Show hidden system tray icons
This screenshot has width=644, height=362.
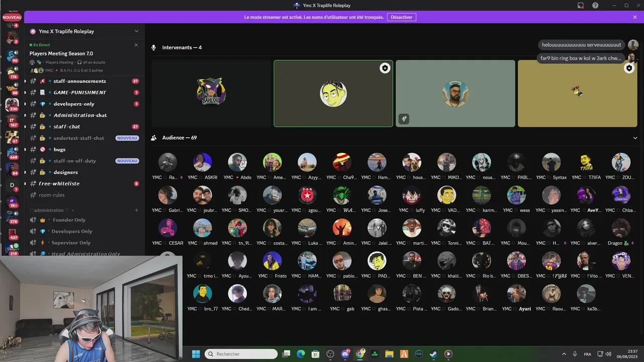[x=563, y=354]
